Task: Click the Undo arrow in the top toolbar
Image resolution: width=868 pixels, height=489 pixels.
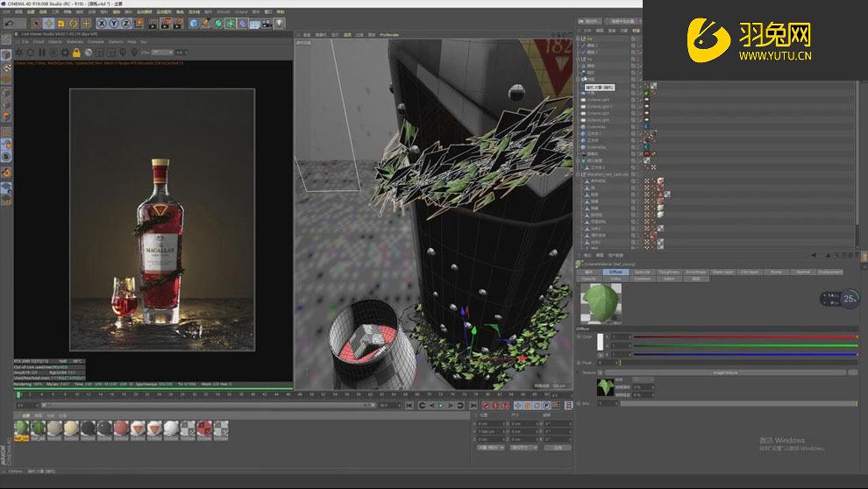Action: 9,24
